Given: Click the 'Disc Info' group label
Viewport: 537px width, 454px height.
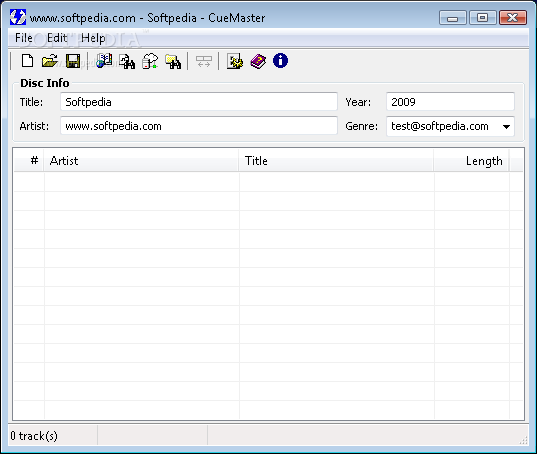Looking at the screenshot, I should pyautogui.click(x=45, y=83).
